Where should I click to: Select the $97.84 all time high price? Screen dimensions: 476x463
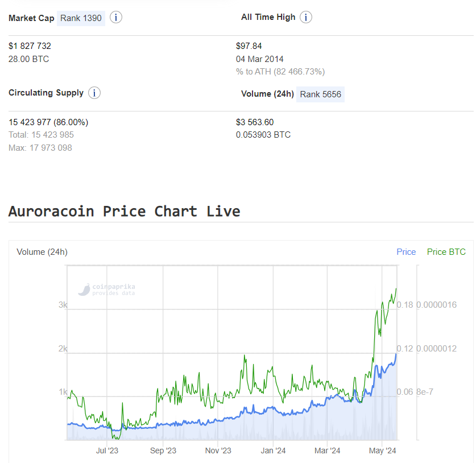click(249, 46)
